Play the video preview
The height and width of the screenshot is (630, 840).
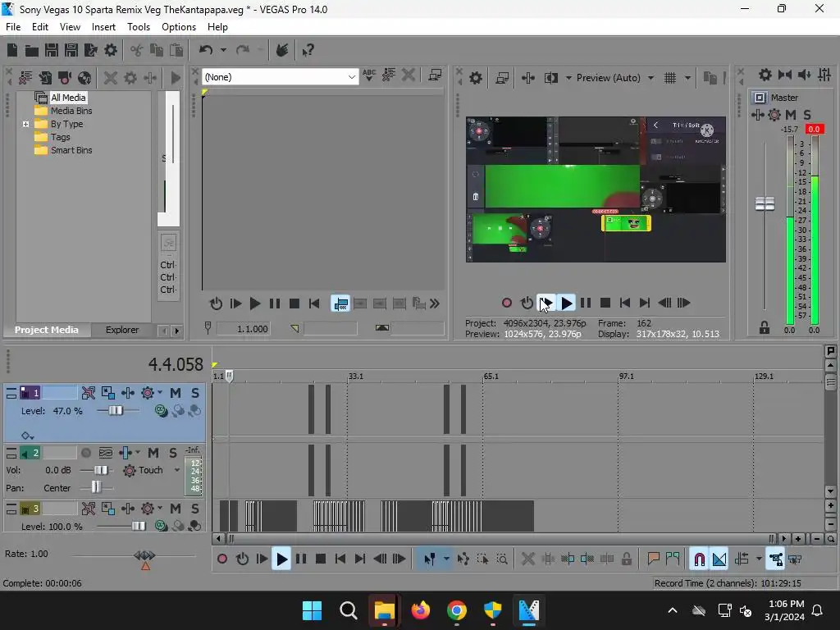coord(566,304)
